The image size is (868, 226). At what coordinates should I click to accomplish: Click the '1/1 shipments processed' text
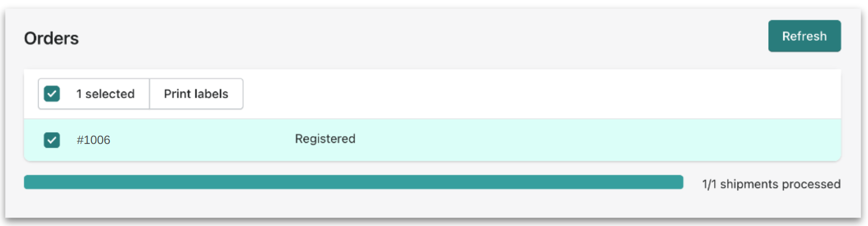(771, 184)
